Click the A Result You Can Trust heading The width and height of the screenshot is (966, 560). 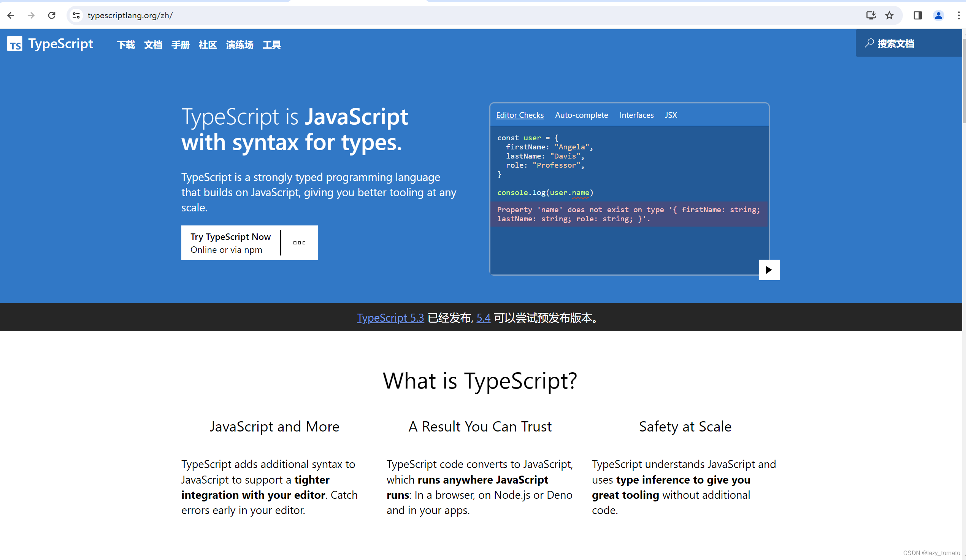[480, 427]
